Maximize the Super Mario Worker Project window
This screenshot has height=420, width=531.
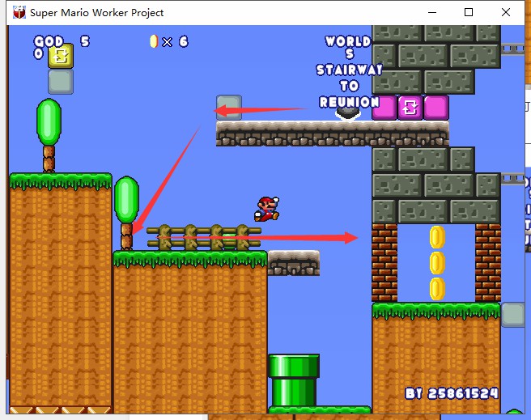coord(469,12)
